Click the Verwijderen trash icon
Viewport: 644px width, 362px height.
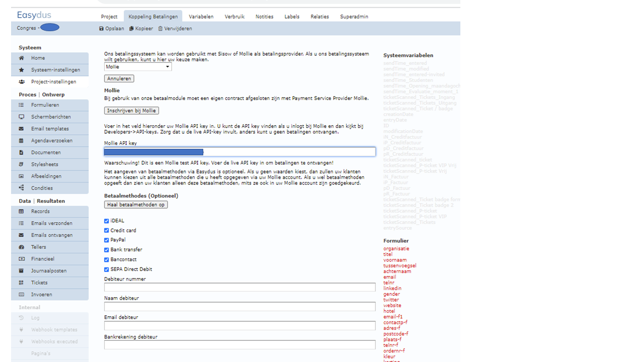pyautogui.click(x=160, y=29)
